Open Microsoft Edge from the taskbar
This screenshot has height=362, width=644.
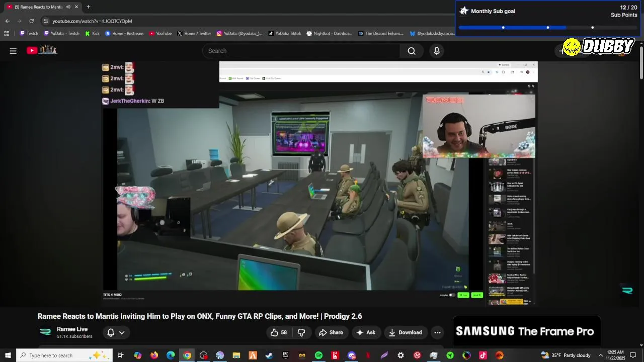pos(171,355)
